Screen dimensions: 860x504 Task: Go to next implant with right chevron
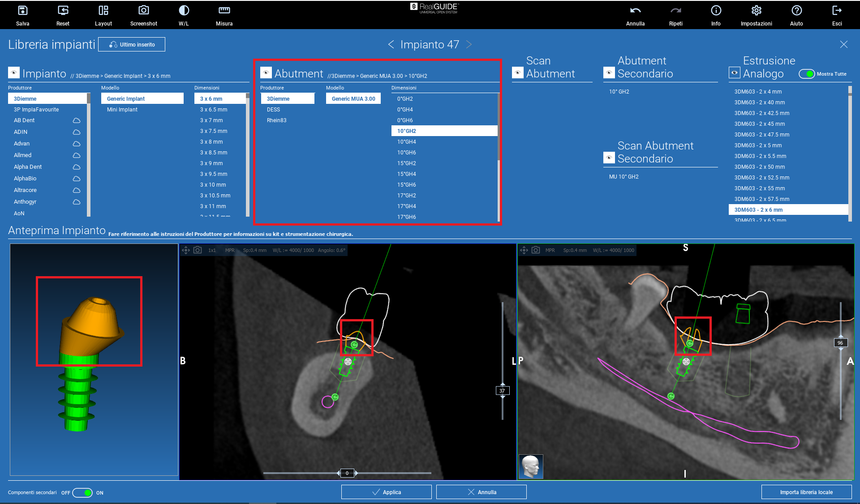[469, 44]
